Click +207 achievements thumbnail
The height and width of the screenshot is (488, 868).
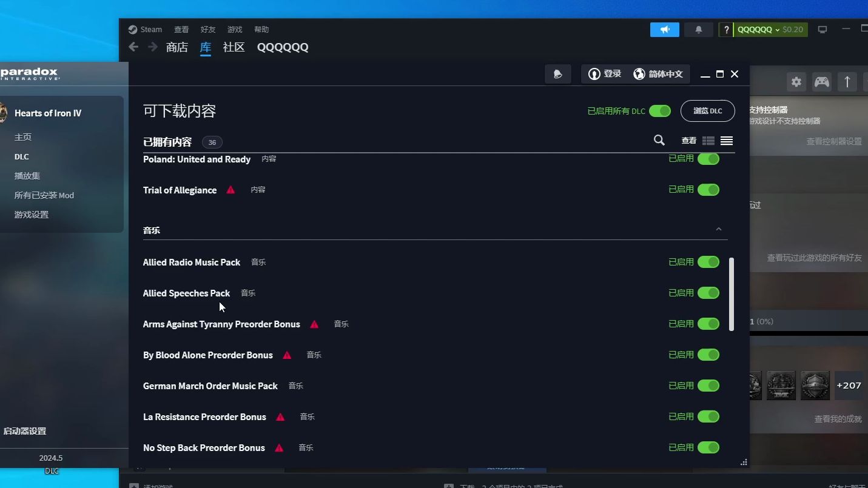[849, 386]
